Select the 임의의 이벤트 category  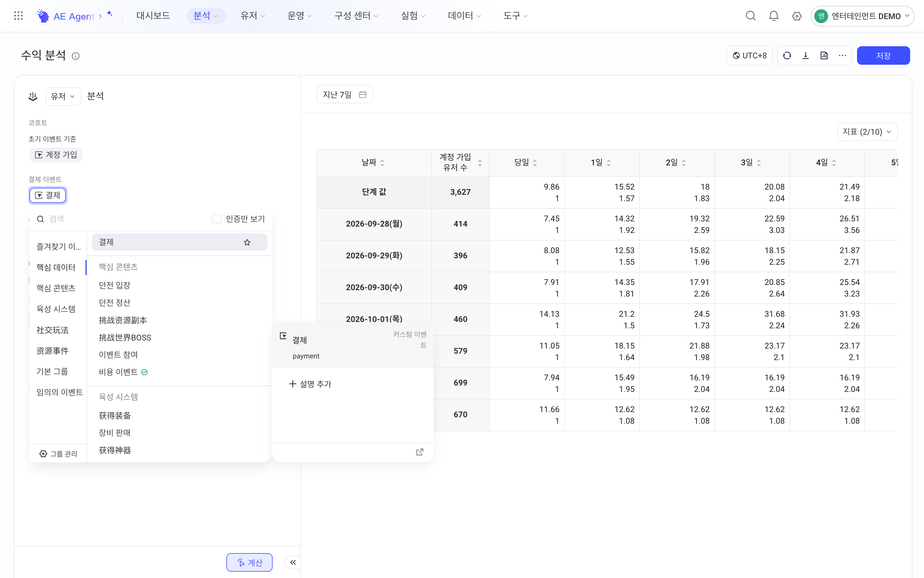coord(59,392)
